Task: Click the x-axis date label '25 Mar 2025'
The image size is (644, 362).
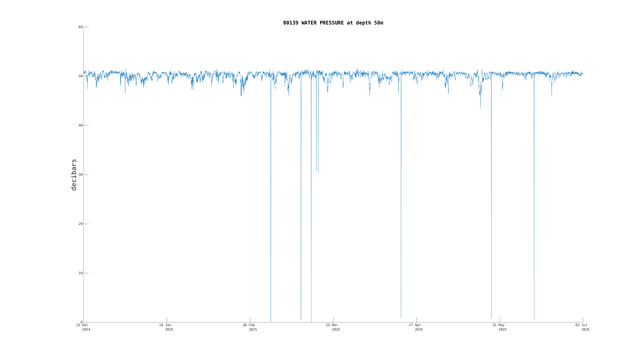Action: pyautogui.click(x=333, y=327)
